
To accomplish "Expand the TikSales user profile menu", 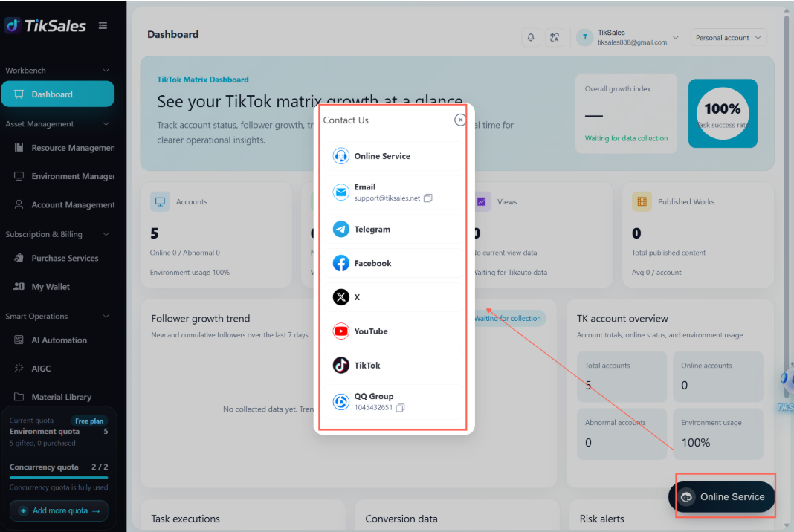I will (x=628, y=37).
